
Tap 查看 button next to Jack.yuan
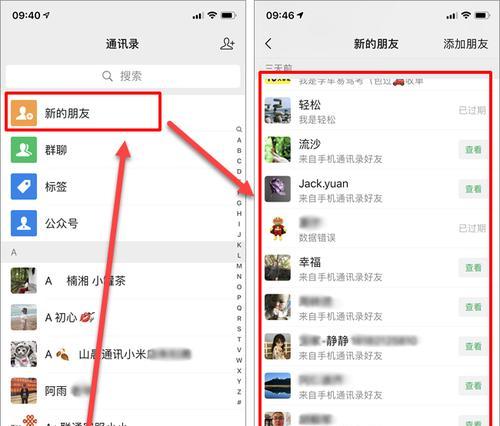[473, 189]
